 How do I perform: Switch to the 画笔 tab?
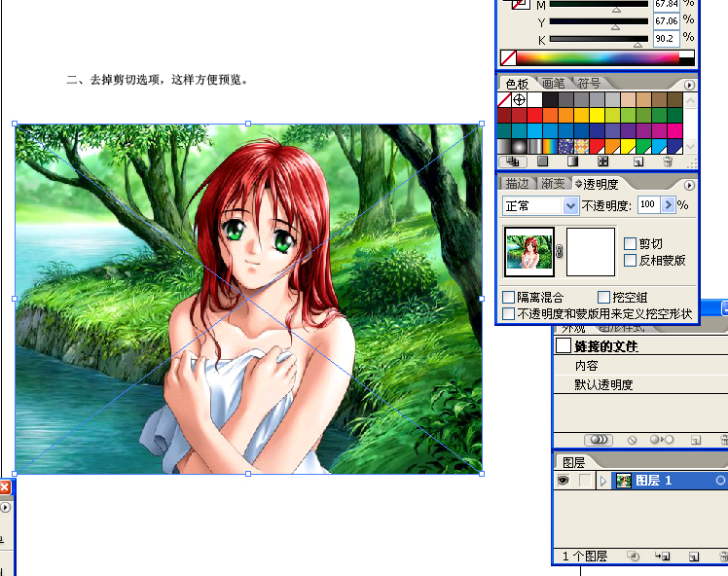tap(553, 83)
